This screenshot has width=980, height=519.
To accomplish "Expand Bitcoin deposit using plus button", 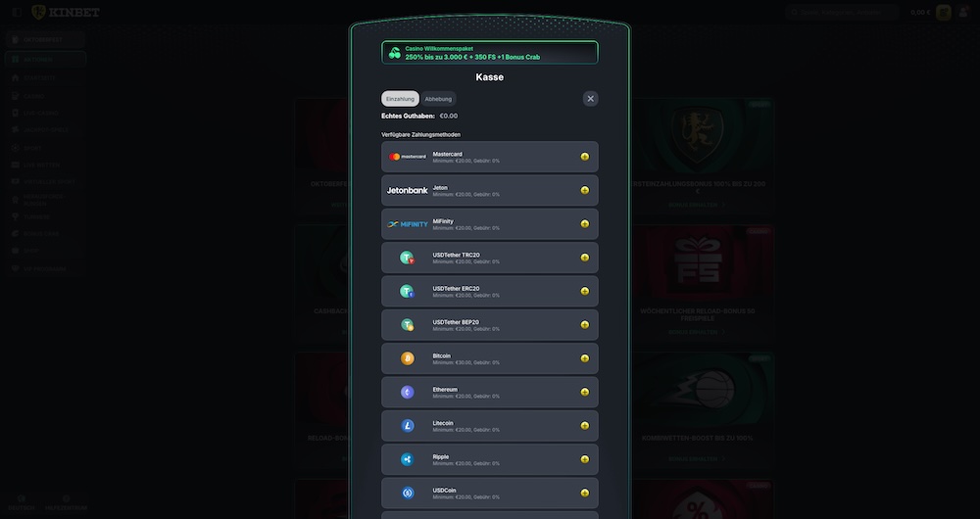I will click(x=585, y=358).
